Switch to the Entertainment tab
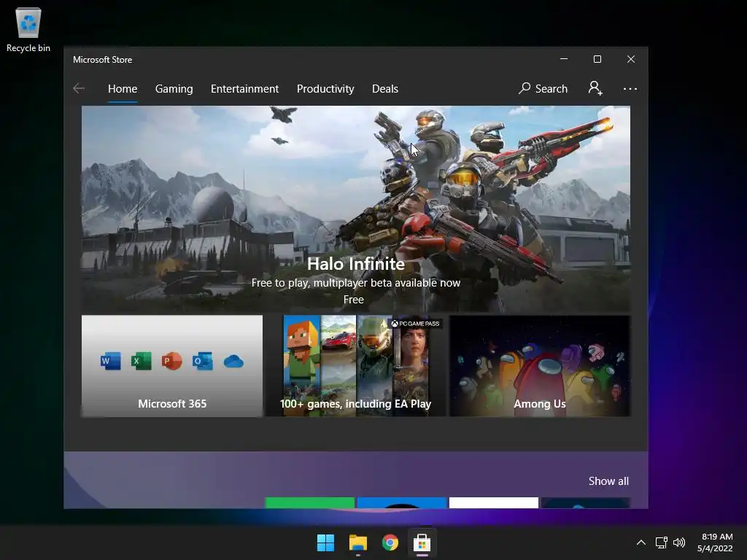747x560 pixels. pos(244,88)
